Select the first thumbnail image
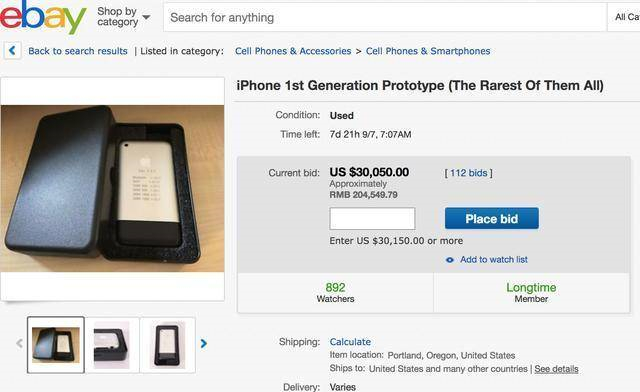This screenshot has width=640, height=392. point(56,345)
